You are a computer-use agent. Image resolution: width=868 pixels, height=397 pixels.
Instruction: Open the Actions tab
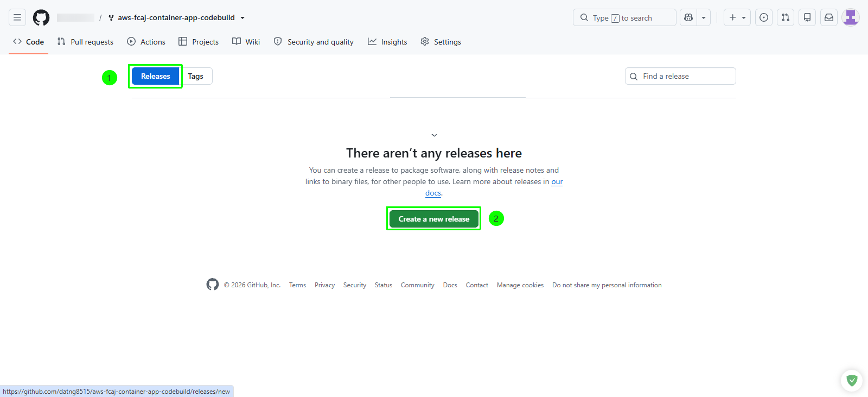[x=146, y=42]
